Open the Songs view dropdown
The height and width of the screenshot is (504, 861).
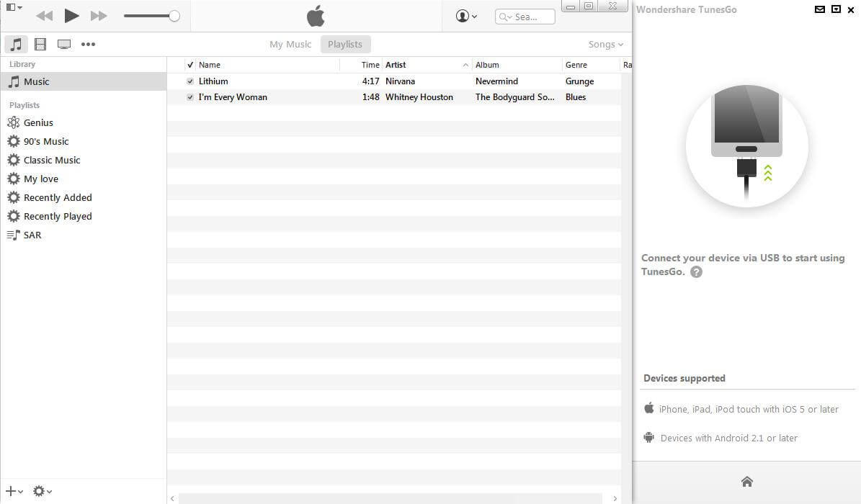pyautogui.click(x=606, y=45)
